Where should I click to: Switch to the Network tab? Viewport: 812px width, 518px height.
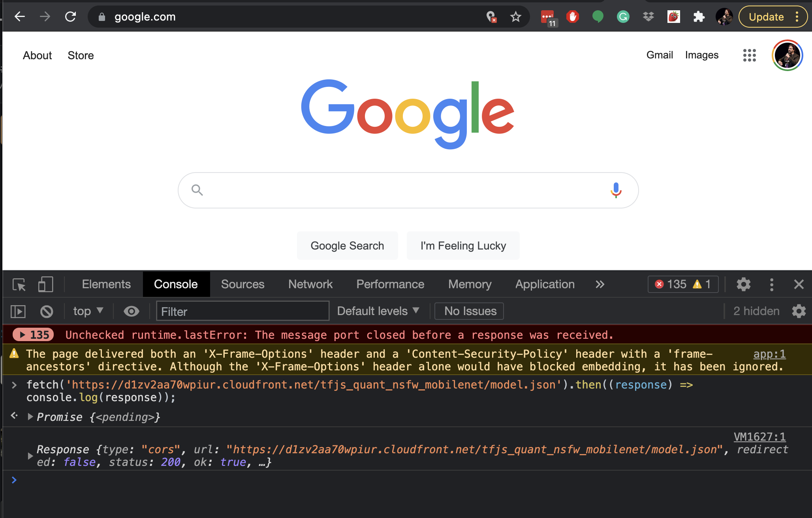[310, 284]
